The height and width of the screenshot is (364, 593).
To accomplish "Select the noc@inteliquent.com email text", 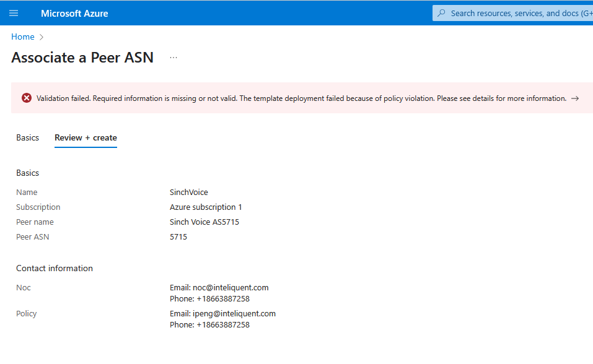I will pos(231,288).
